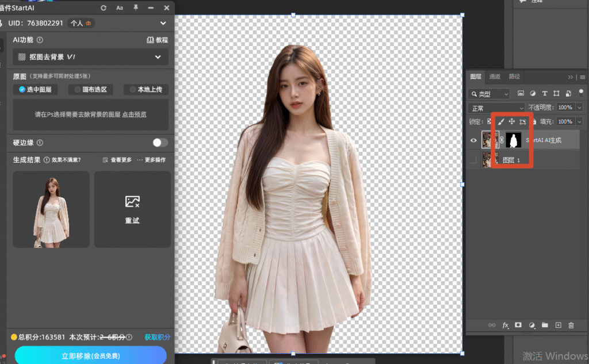
Task: Pin the StartAI plugin window
Action: tap(136, 8)
